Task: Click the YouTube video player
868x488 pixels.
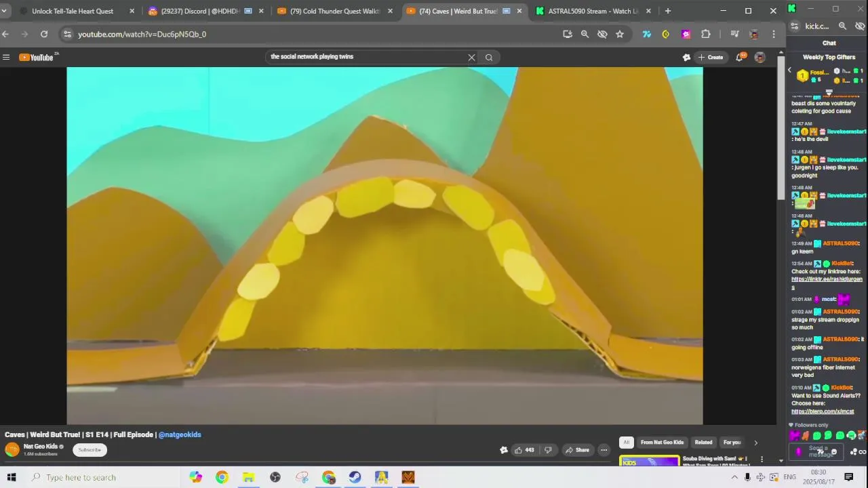Action: 384,245
